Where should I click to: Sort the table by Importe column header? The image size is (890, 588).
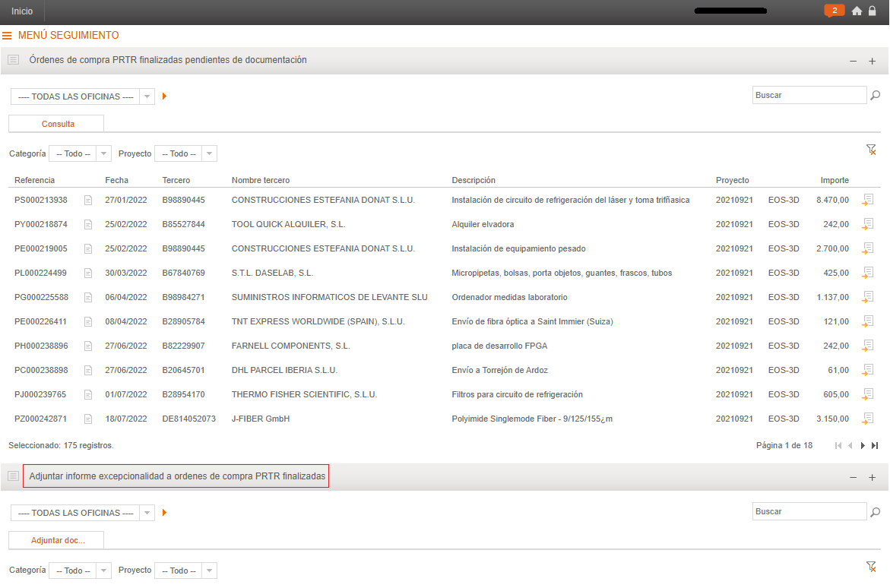(835, 180)
